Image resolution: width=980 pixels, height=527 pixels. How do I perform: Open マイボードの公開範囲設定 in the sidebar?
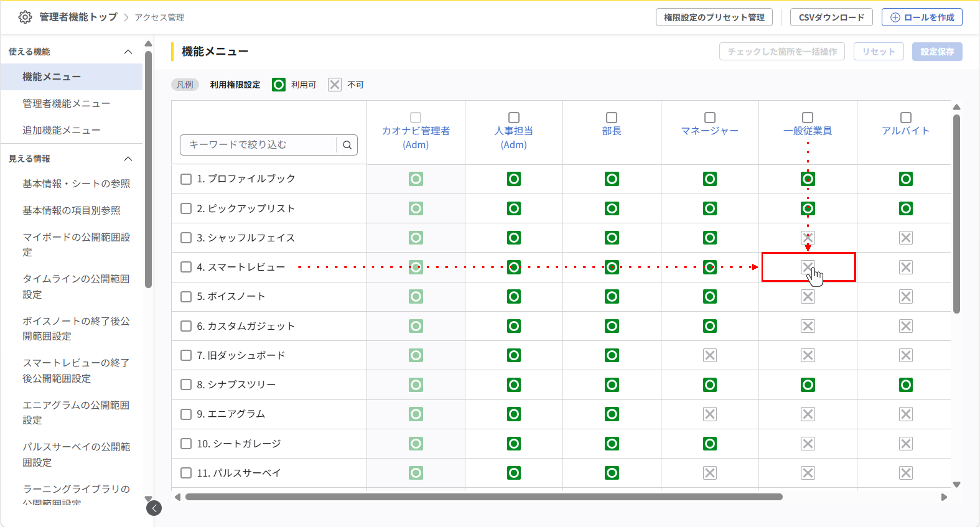coord(76,245)
